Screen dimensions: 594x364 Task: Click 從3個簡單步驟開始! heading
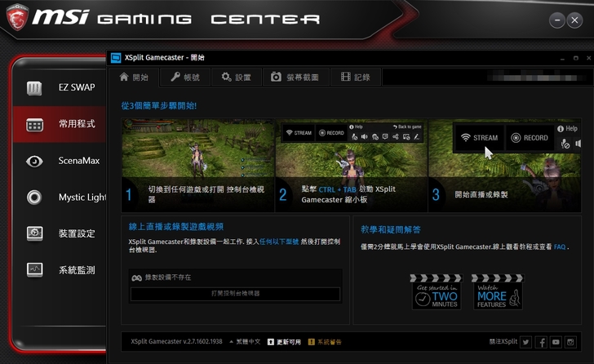[159, 105]
